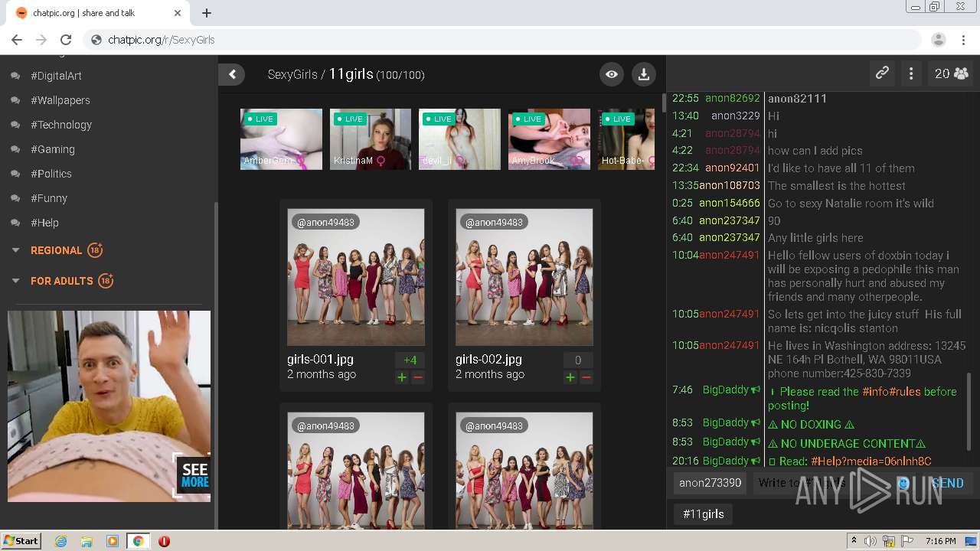Click the Chrome address bar
This screenshot has width=980, height=551.
click(501, 40)
